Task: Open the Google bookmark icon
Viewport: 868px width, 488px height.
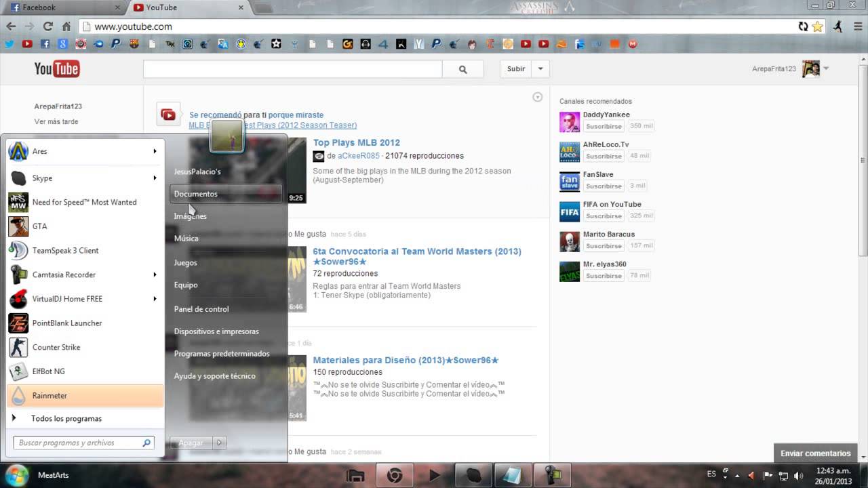Action: [63, 44]
